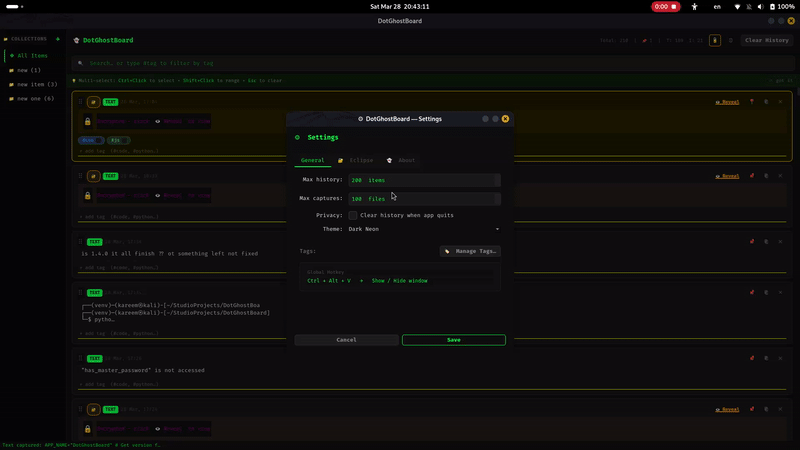Stop the screen recording indicator
800x450 pixels.
click(665, 7)
